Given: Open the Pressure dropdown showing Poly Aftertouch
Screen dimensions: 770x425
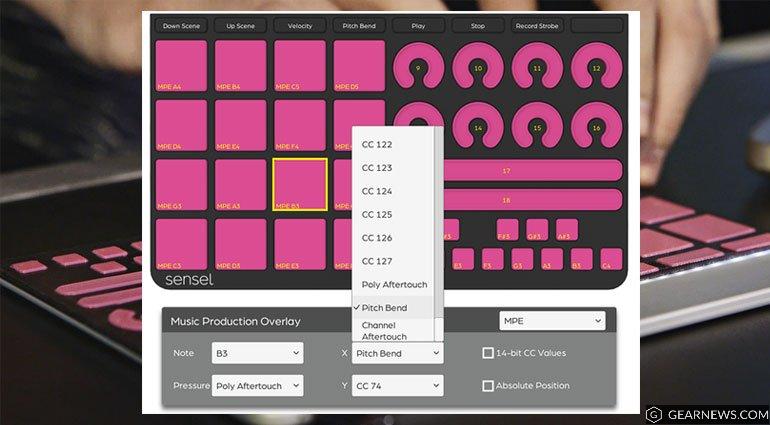Looking at the screenshot, I should point(257,386).
